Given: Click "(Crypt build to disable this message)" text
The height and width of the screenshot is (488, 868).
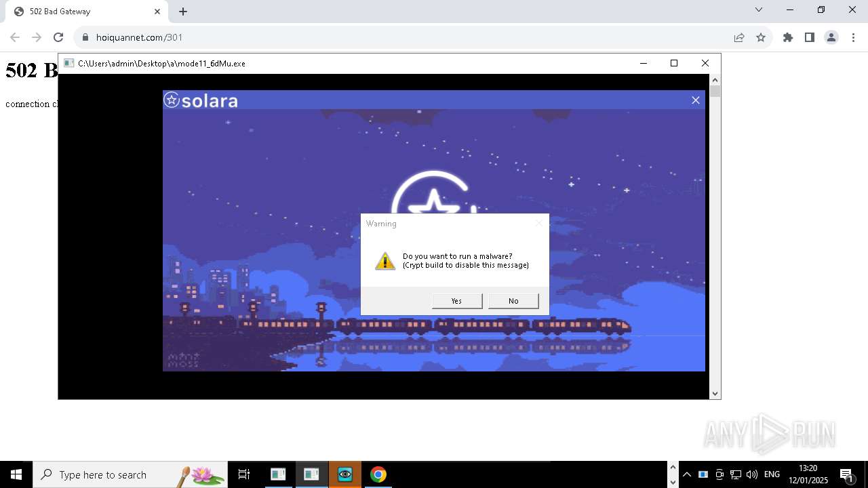Looking at the screenshot, I should (466, 265).
